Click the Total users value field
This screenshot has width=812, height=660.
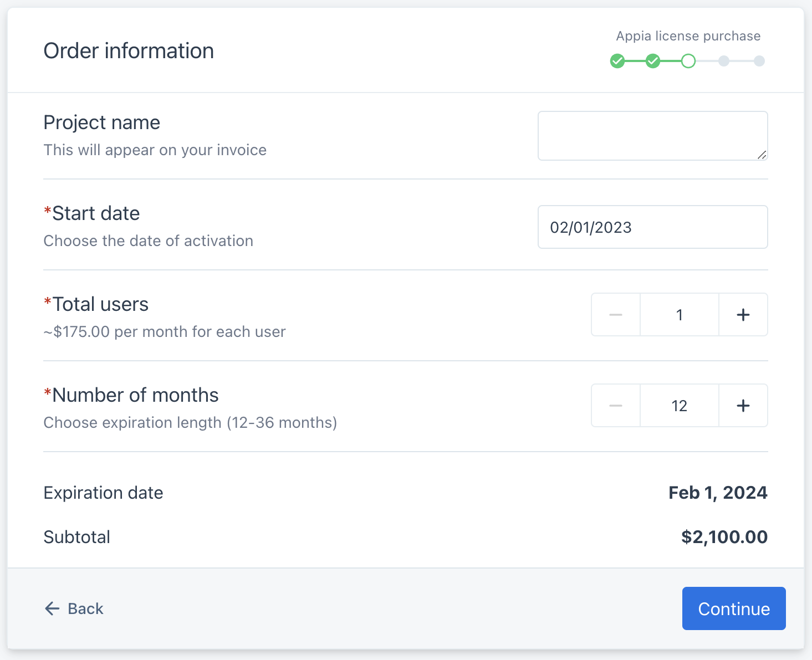click(679, 315)
